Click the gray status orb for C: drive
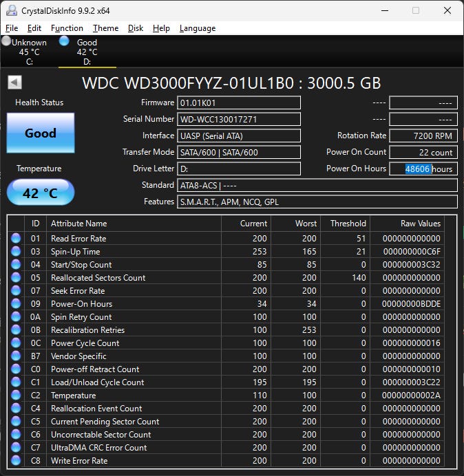This screenshot has height=476, width=464. [x=6, y=41]
